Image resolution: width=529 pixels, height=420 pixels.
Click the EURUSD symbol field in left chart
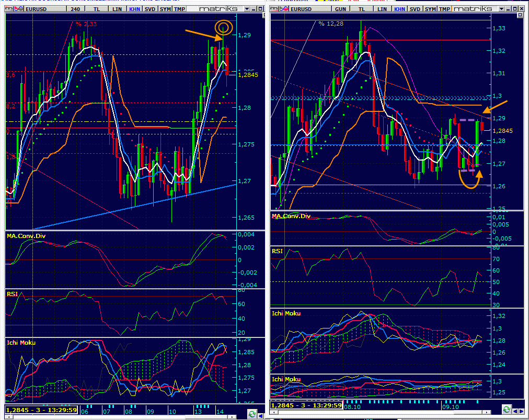(x=36, y=9)
